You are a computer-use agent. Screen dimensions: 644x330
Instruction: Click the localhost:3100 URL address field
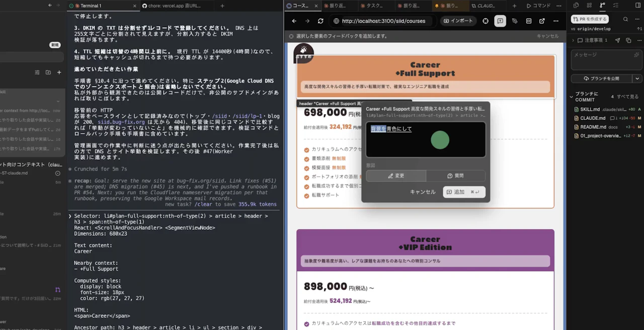point(382,21)
